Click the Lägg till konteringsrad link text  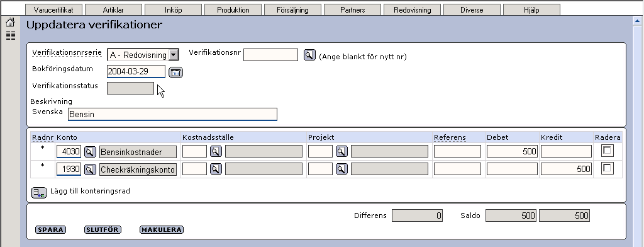tap(90, 191)
